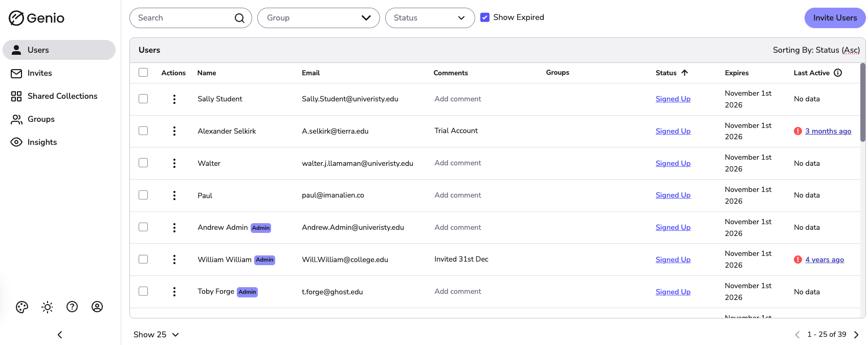Click the Invites envelope icon

16,73
